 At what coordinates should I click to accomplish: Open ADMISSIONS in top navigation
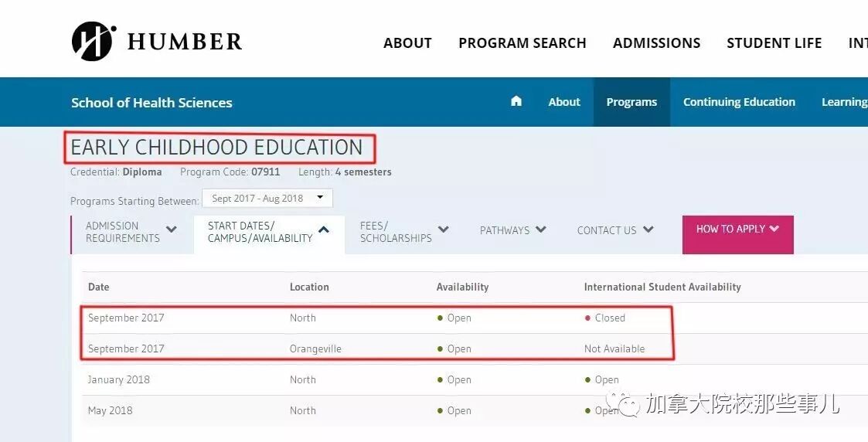(656, 43)
